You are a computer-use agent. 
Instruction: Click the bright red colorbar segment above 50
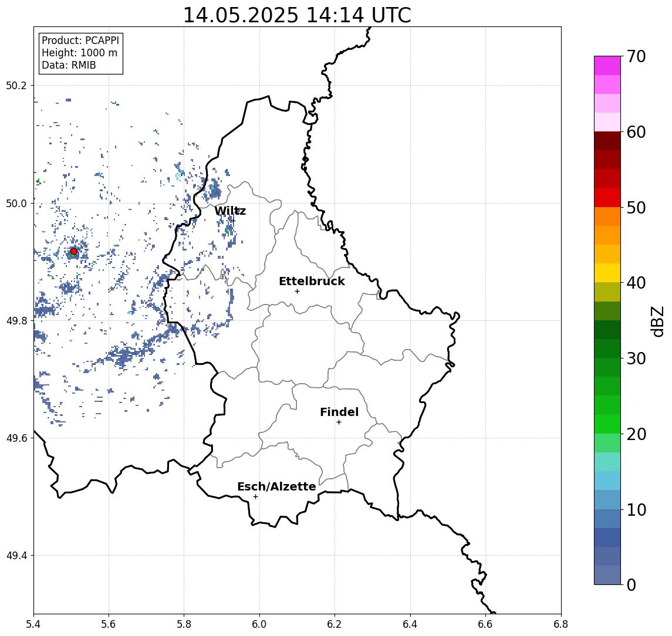click(607, 198)
